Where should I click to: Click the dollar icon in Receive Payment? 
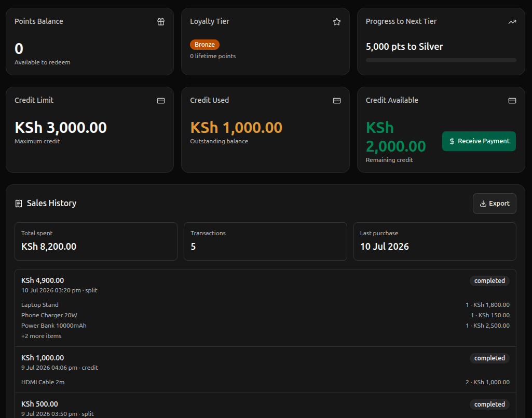pos(452,141)
